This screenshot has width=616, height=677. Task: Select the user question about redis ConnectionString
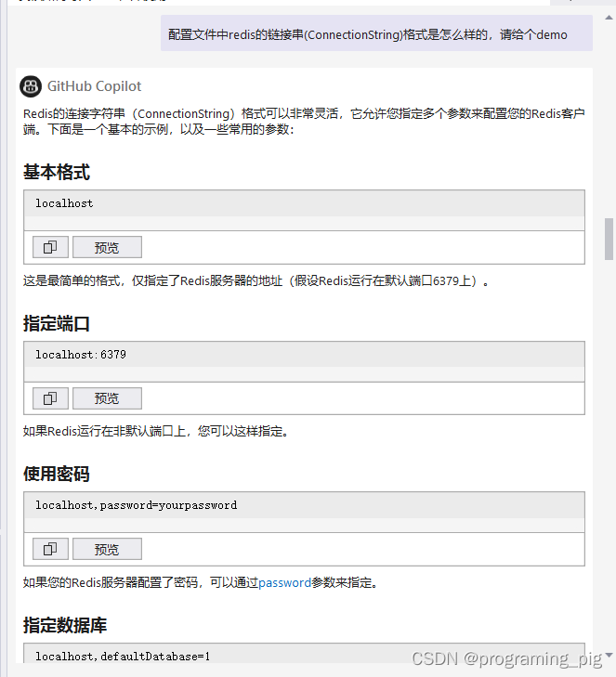[x=376, y=33]
